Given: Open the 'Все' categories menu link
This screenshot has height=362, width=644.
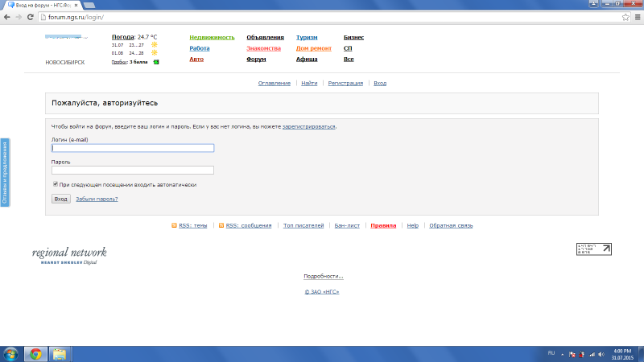Looking at the screenshot, I should pos(348,60).
